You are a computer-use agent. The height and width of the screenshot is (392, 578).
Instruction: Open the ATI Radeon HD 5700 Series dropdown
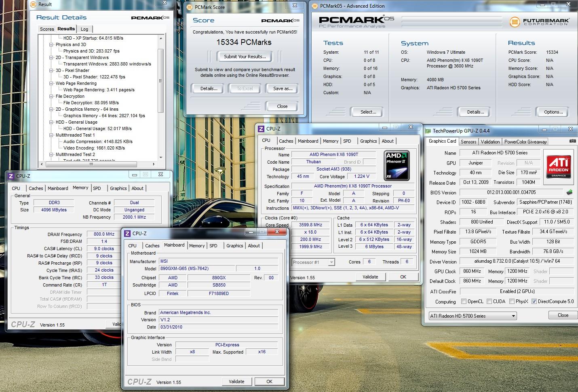[473, 316]
